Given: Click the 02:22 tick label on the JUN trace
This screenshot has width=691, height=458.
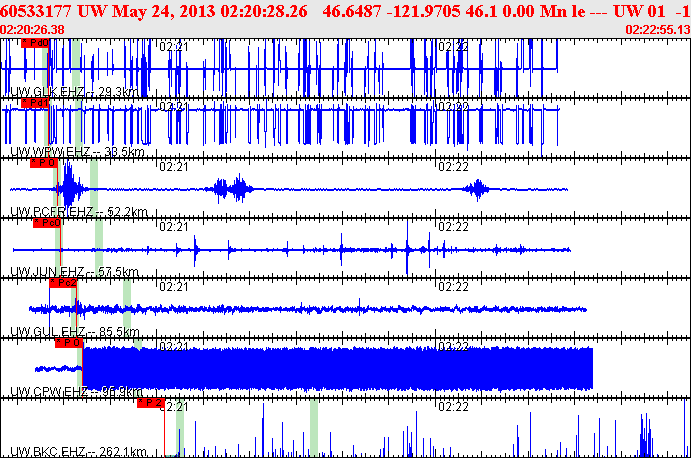Looking at the screenshot, I should click(454, 227).
